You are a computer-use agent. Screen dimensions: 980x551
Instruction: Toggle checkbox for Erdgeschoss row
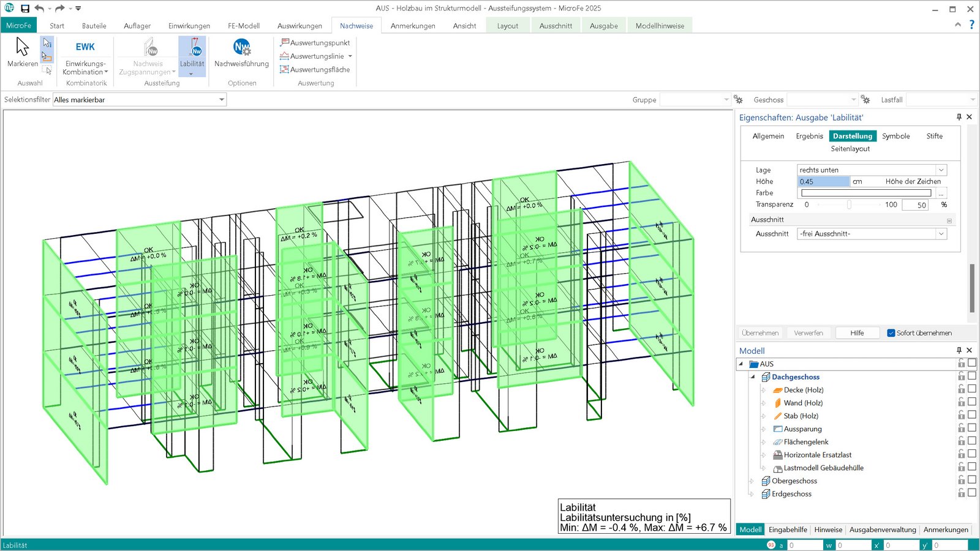click(x=971, y=493)
